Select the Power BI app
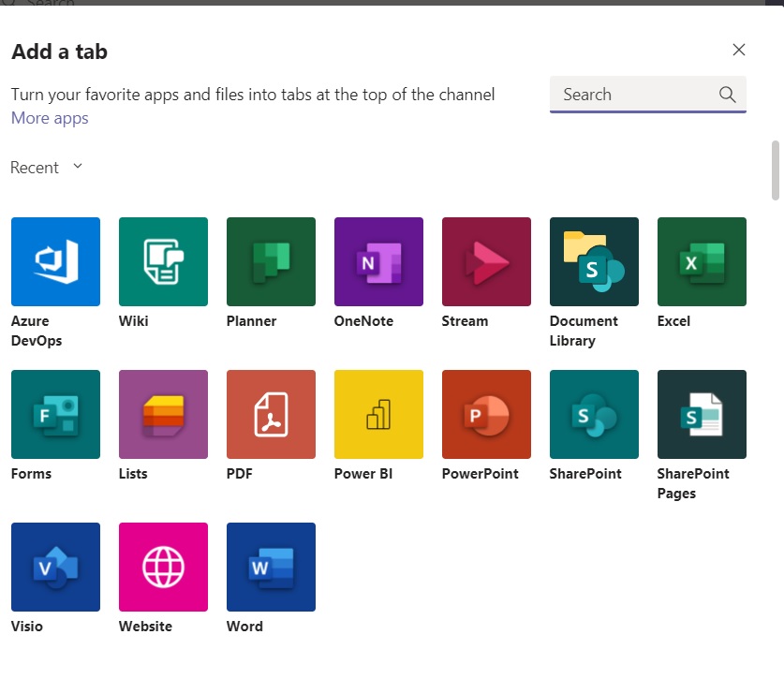784x679 pixels. [378, 414]
